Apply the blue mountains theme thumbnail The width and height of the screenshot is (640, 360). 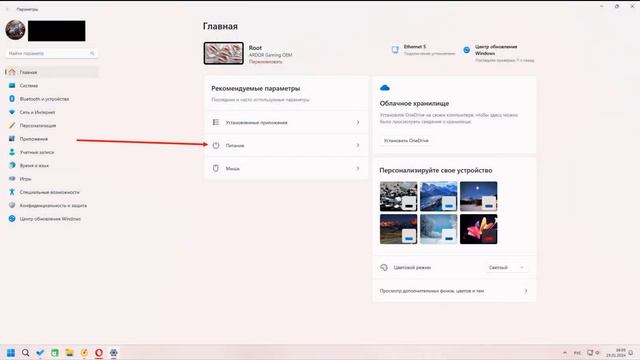[x=438, y=196]
